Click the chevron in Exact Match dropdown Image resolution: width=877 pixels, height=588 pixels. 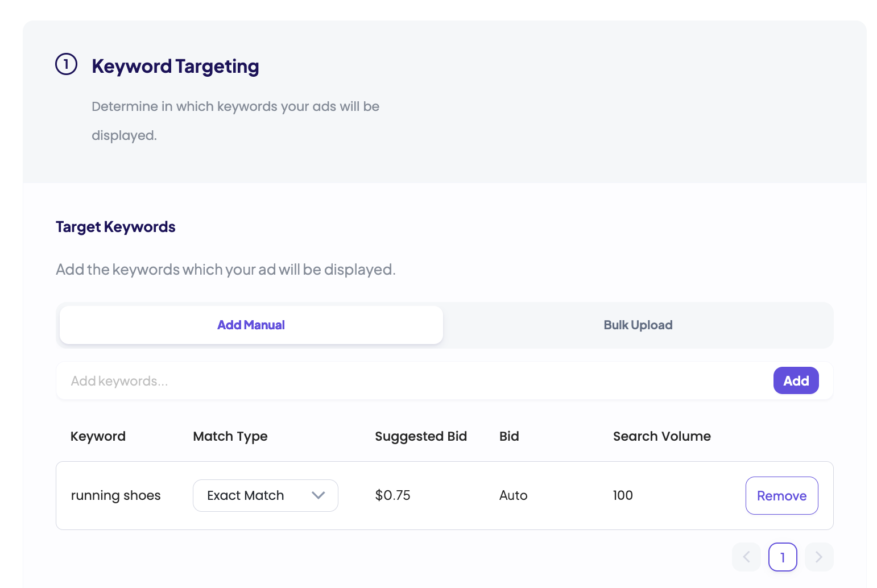[318, 495]
